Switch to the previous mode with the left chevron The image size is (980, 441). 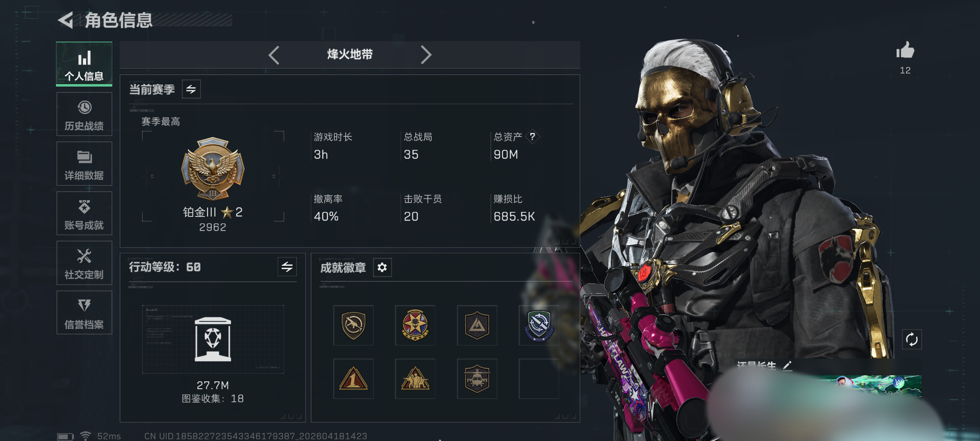point(274,55)
